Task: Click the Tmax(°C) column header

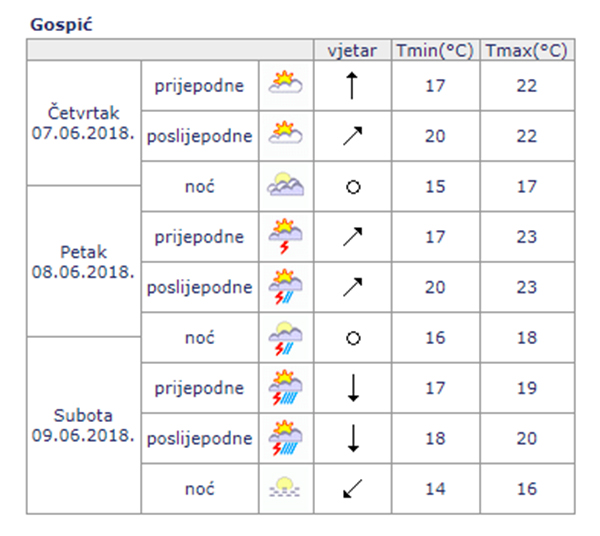Action: coord(526,50)
